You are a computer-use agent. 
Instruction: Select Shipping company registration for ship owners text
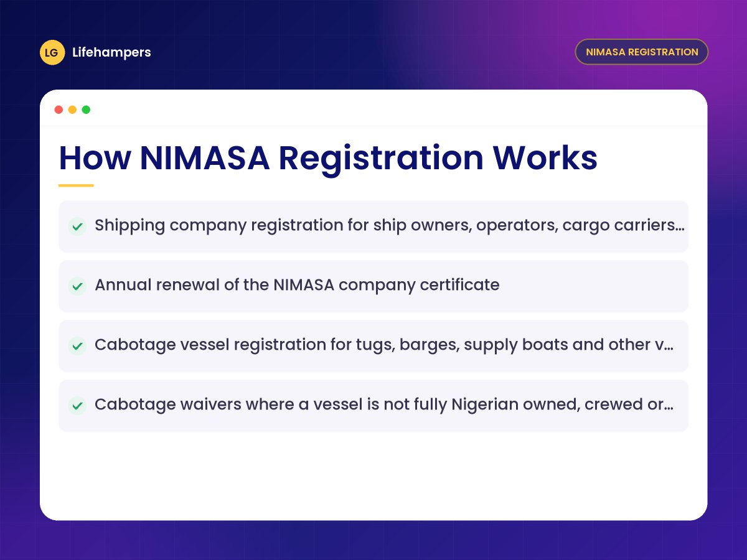(x=390, y=225)
